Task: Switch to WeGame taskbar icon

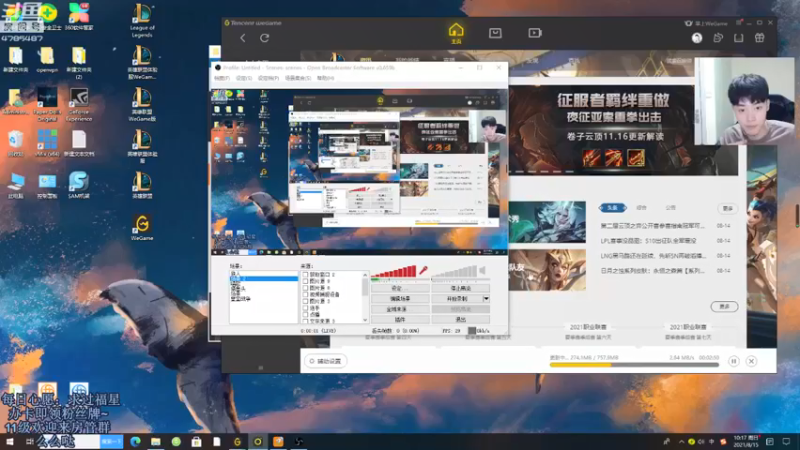Action: [237, 442]
